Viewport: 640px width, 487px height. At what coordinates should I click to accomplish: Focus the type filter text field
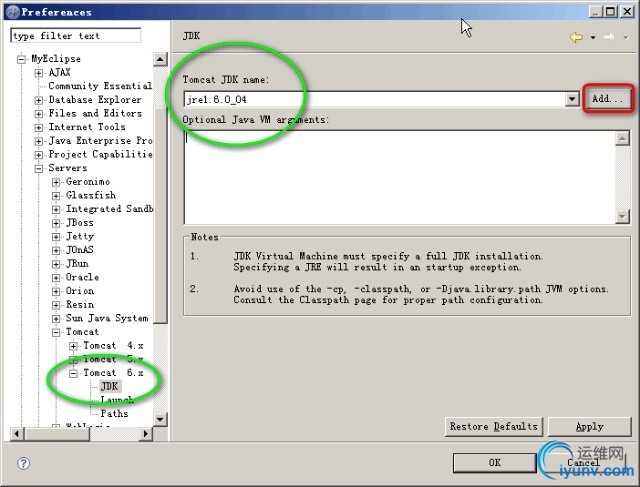pyautogui.click(x=76, y=36)
